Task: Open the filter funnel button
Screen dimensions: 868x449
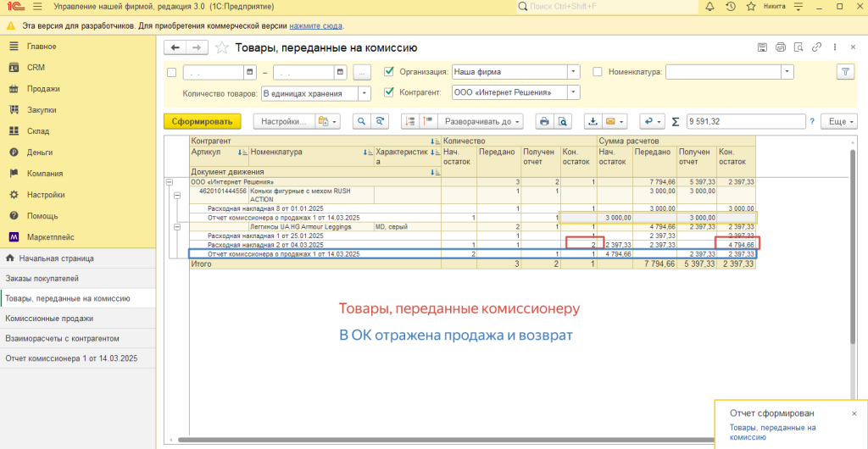Action: (845, 72)
